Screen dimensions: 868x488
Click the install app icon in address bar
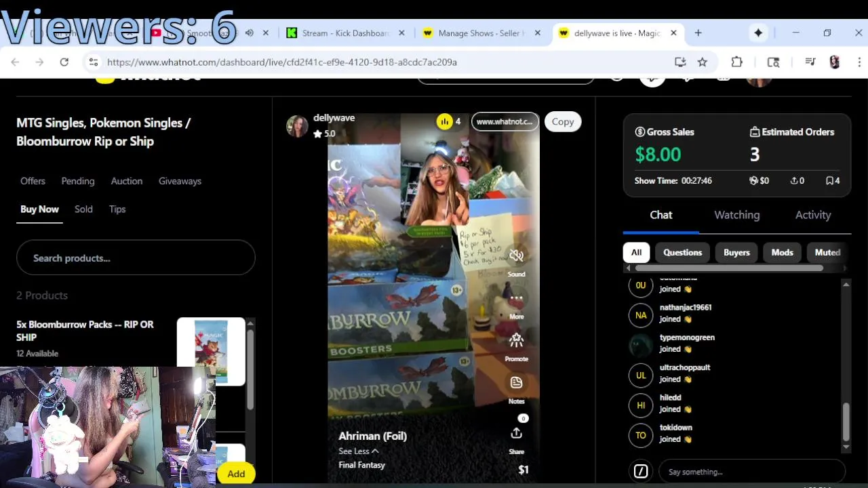click(x=680, y=62)
